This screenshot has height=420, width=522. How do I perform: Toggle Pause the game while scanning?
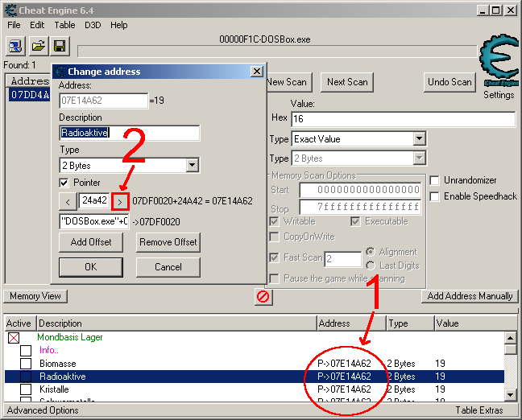point(275,278)
